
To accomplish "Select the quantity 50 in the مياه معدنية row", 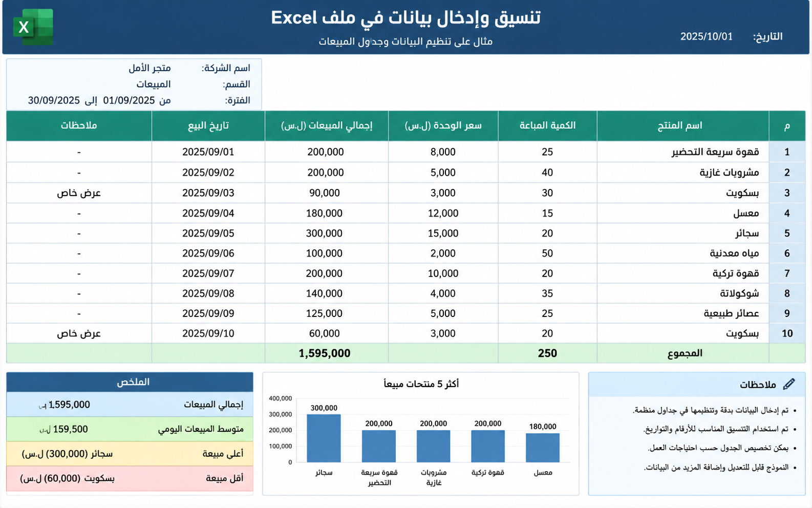I will point(547,253).
